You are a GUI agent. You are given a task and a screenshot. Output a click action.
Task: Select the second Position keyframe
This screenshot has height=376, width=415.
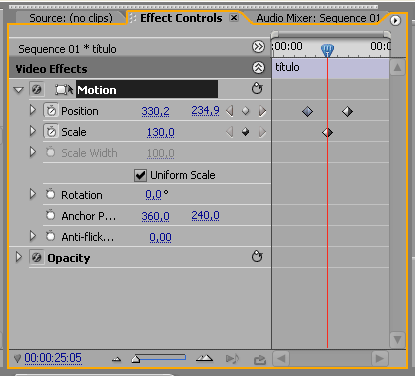[347, 111]
